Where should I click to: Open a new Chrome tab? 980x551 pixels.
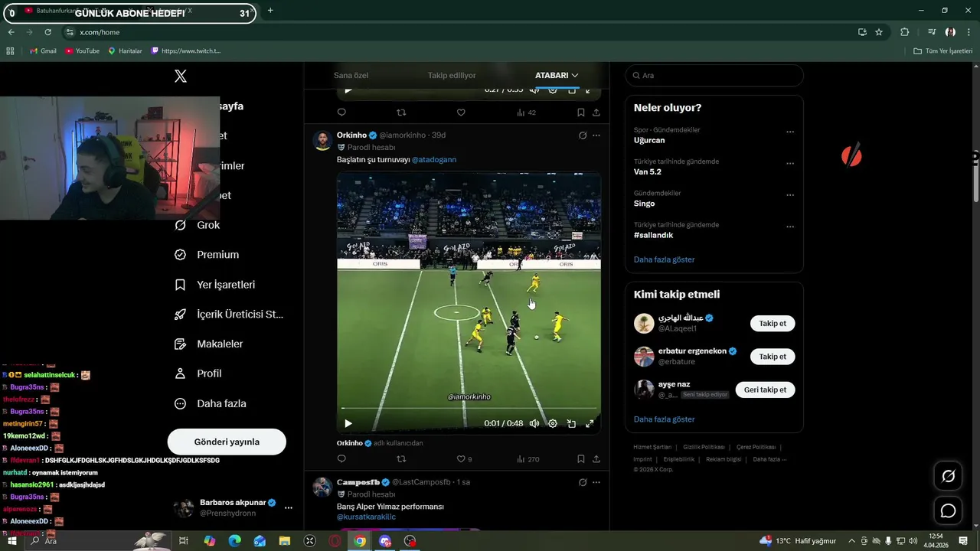270,11
